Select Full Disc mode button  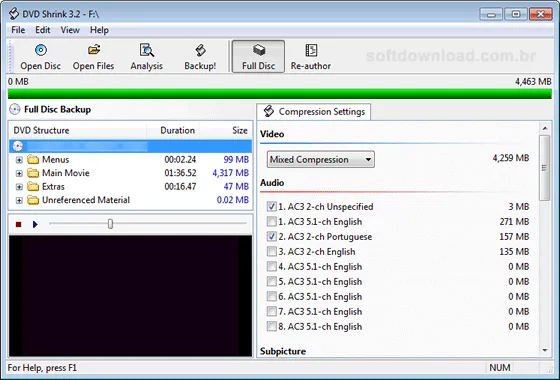pyautogui.click(x=258, y=56)
